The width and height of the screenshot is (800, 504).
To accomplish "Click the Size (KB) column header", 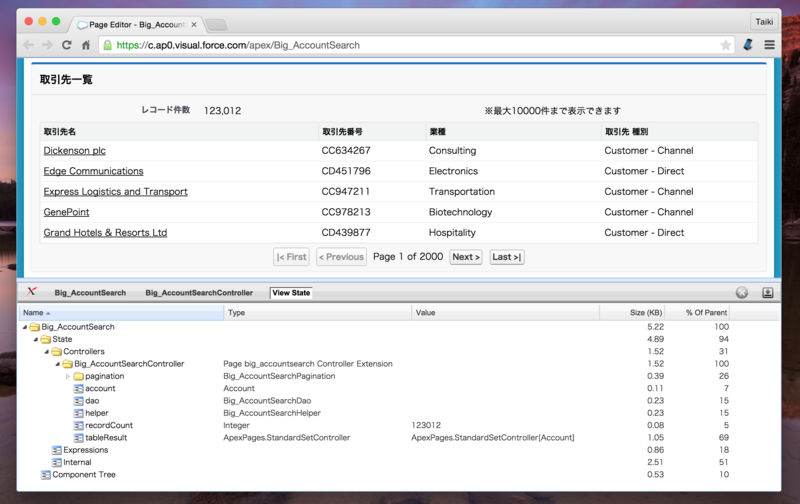I will (x=633, y=313).
